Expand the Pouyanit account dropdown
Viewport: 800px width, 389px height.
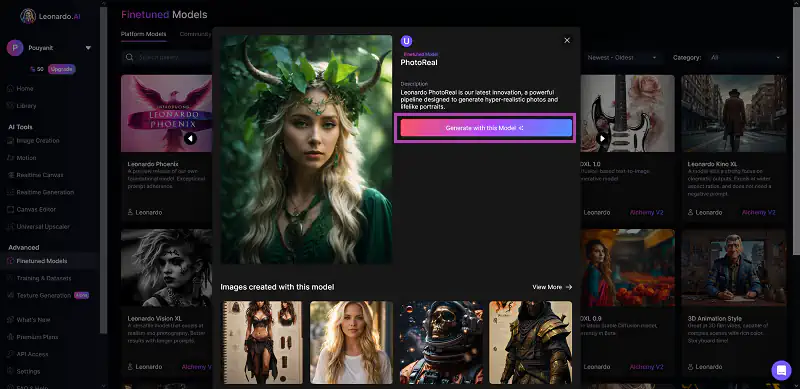pyautogui.click(x=88, y=48)
